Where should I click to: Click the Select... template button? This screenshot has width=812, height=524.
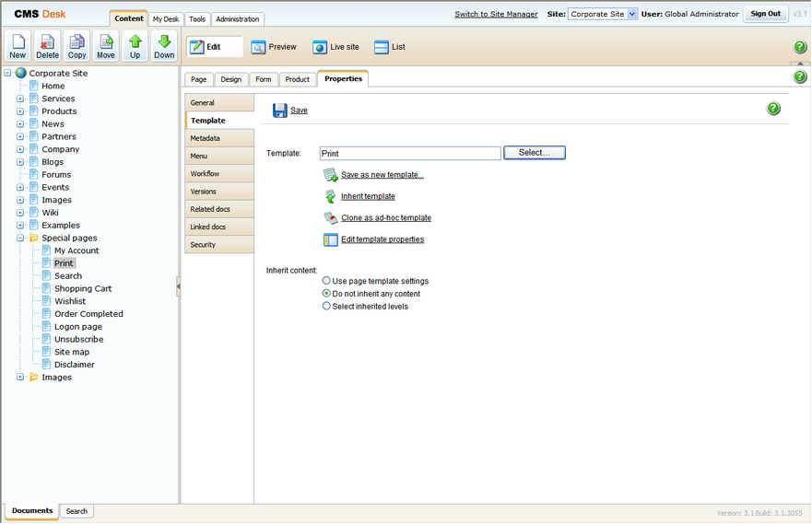[x=535, y=153]
